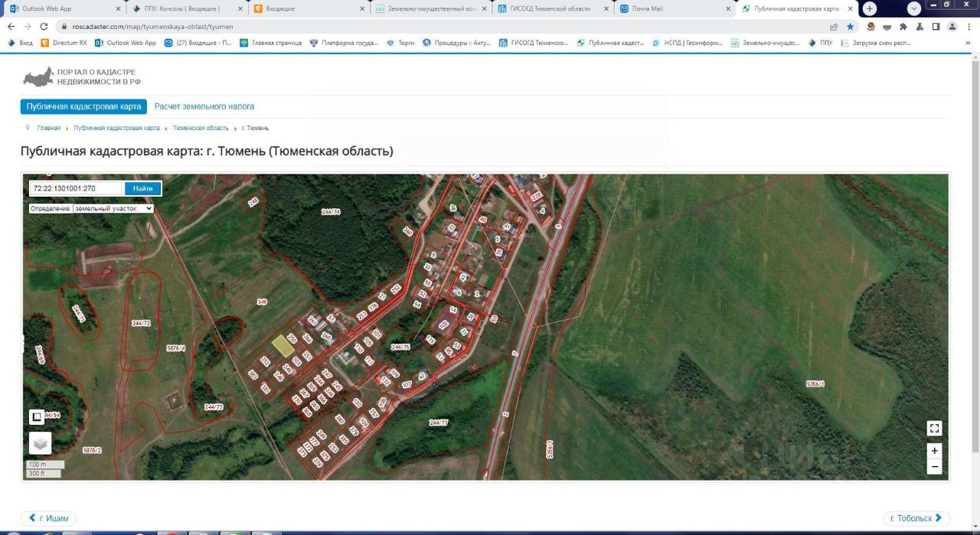Viewport: 980px width, 535px height.
Task: Go to next city г. Тобольск
Action: tap(916, 518)
